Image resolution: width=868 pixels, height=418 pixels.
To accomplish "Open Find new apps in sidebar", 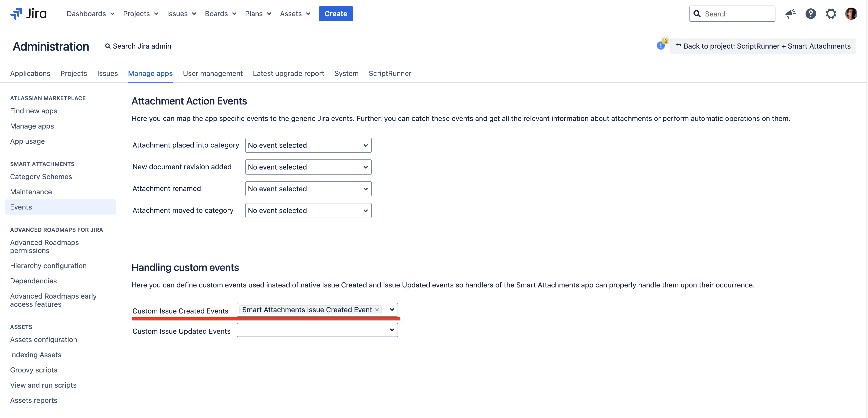I will coord(33,111).
